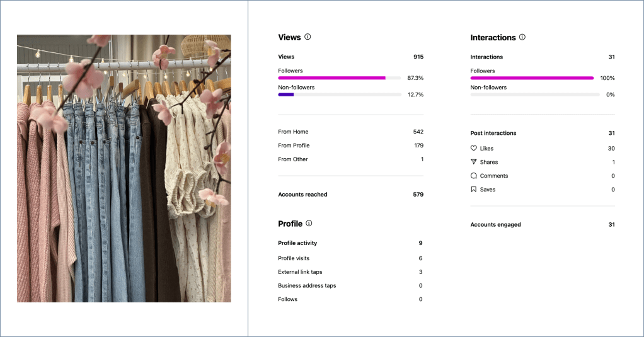Click the 'Shares' row label
Viewport: 644px width, 337px height.
489,162
